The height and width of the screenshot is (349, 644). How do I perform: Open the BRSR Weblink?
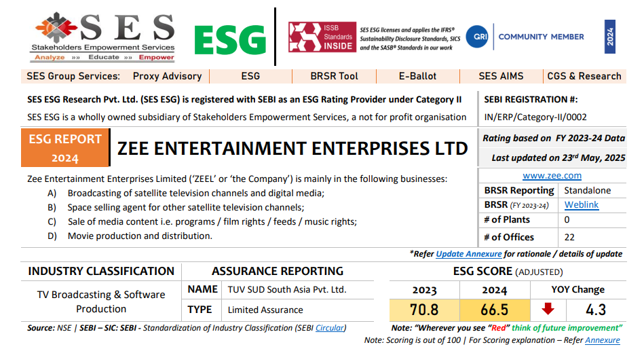coord(581,204)
